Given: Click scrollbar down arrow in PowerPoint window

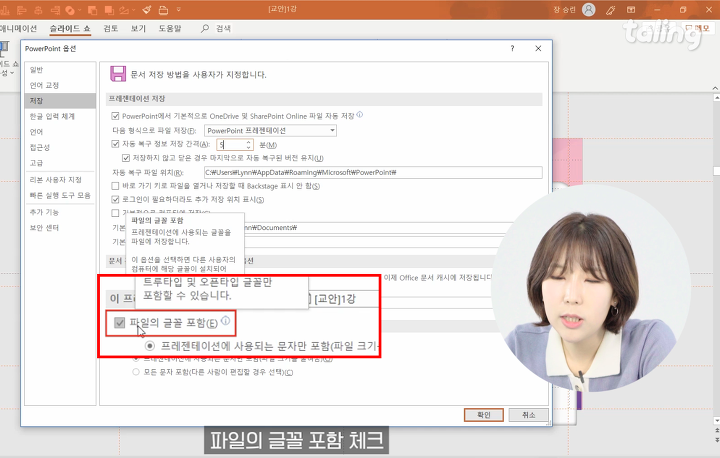Looking at the screenshot, I should 717,420.
